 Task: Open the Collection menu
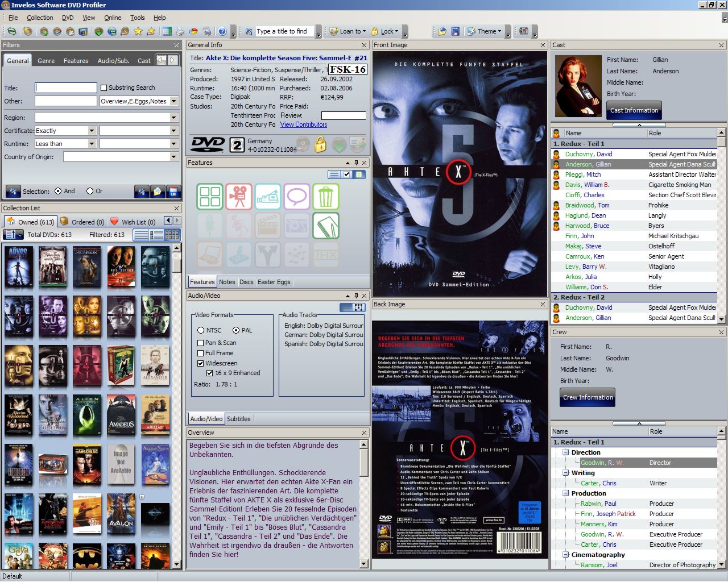[40, 18]
